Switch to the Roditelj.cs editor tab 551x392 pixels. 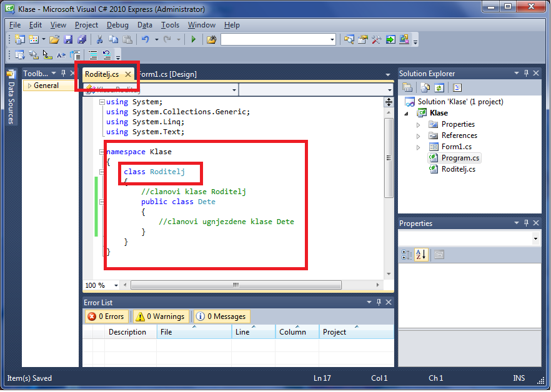pyautogui.click(x=102, y=74)
